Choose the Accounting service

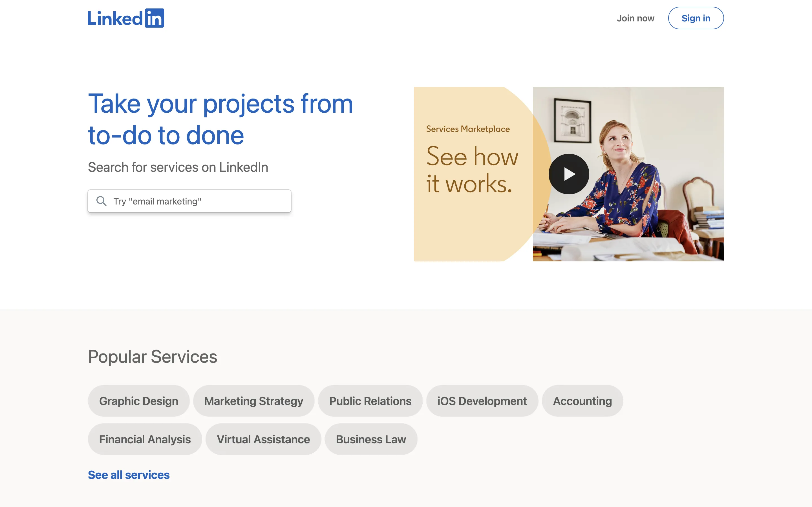582,401
